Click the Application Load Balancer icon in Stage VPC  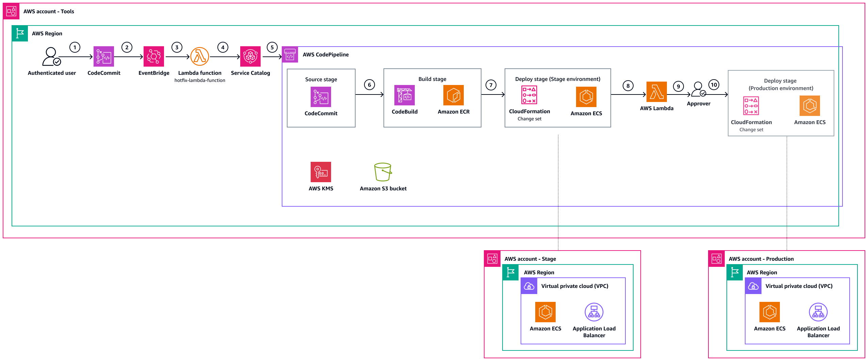coord(594,311)
